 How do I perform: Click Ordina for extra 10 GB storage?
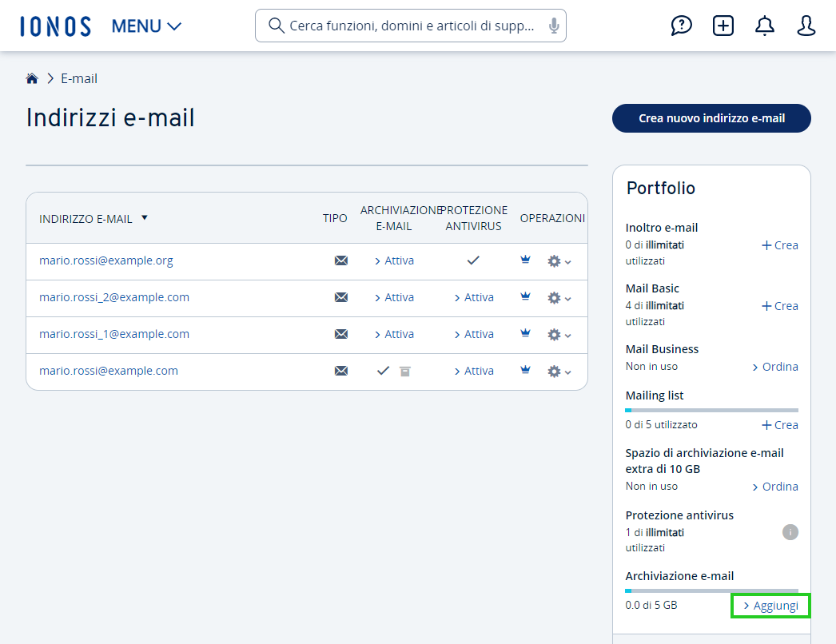coord(775,487)
